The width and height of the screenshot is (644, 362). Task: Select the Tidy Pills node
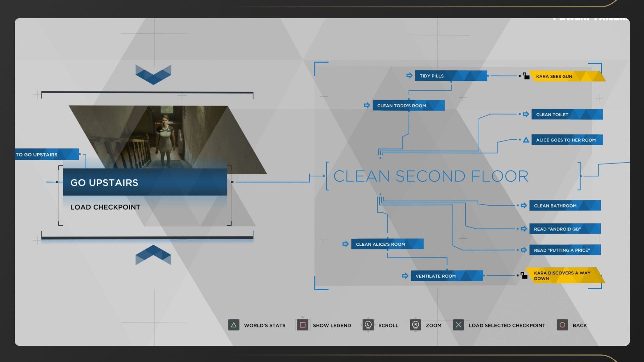tap(451, 76)
